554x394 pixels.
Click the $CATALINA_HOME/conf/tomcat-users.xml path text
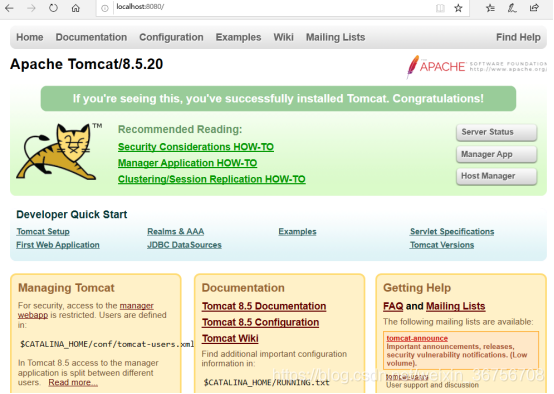(107, 344)
